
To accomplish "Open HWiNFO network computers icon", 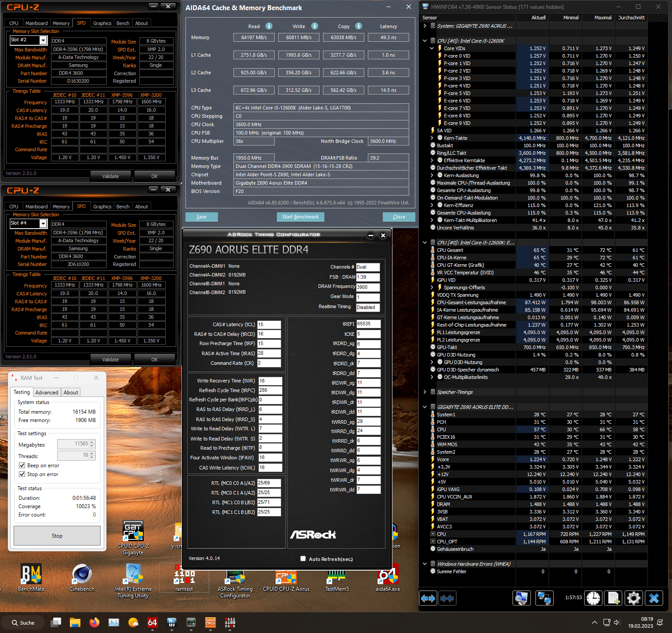I will (x=545, y=598).
